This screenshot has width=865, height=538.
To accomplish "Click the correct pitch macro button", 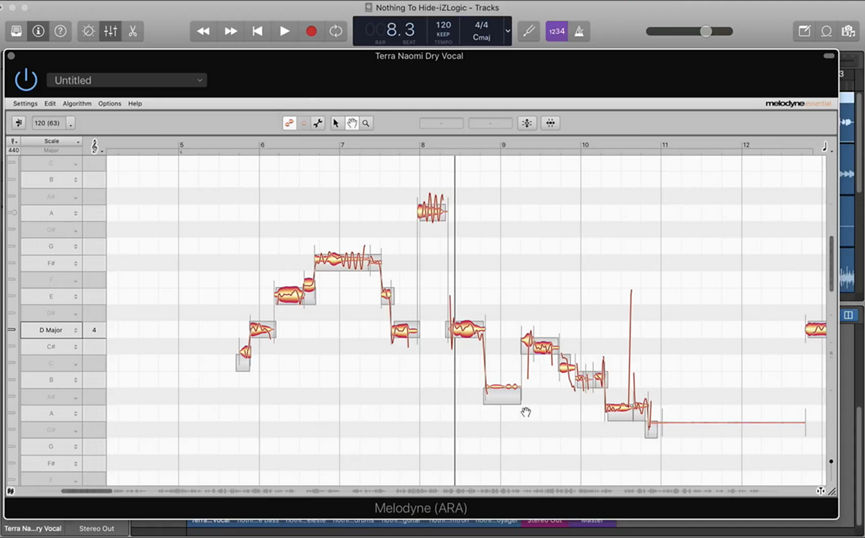I will [x=527, y=123].
